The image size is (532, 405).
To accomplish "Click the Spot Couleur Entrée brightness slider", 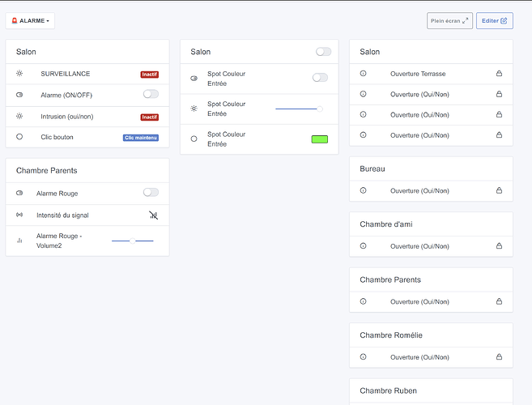I will pyautogui.click(x=298, y=109).
